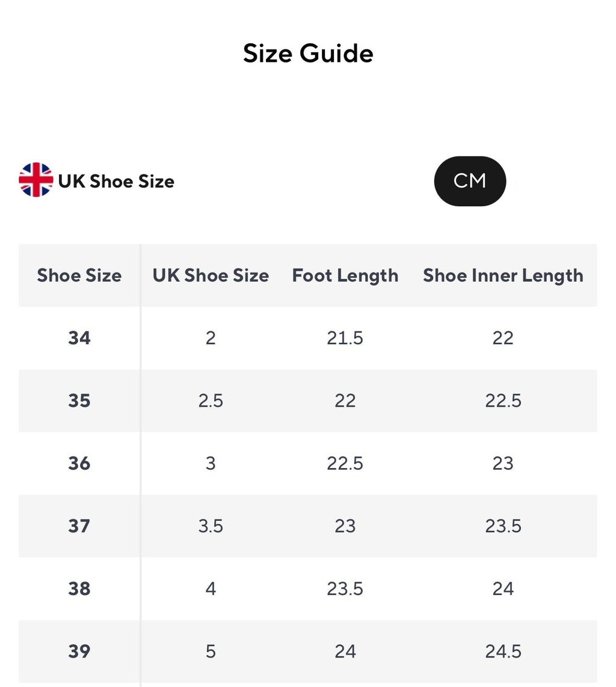Click UK size 2 value

pos(210,338)
